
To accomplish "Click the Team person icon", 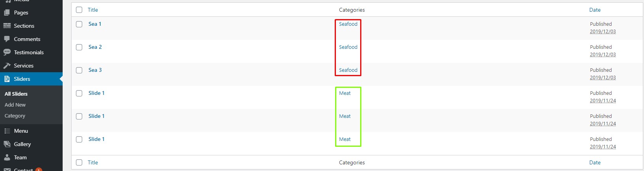I will tap(7, 157).
